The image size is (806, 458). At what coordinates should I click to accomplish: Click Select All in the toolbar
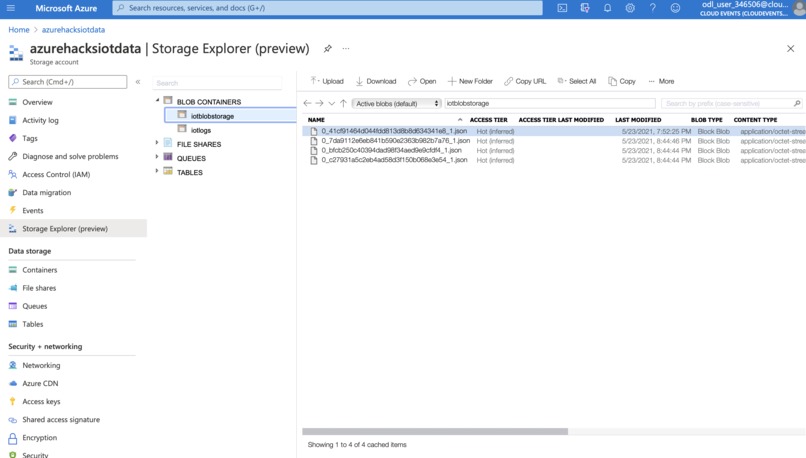click(x=577, y=81)
